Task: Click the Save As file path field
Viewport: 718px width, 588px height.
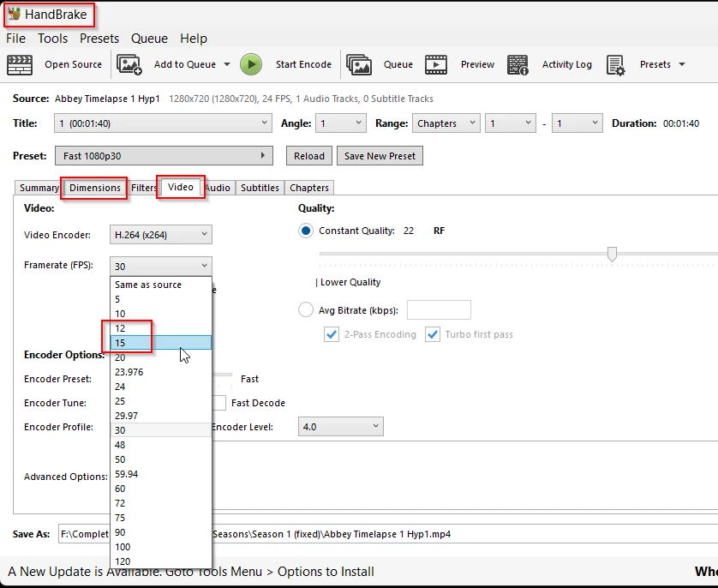Action: [388, 534]
